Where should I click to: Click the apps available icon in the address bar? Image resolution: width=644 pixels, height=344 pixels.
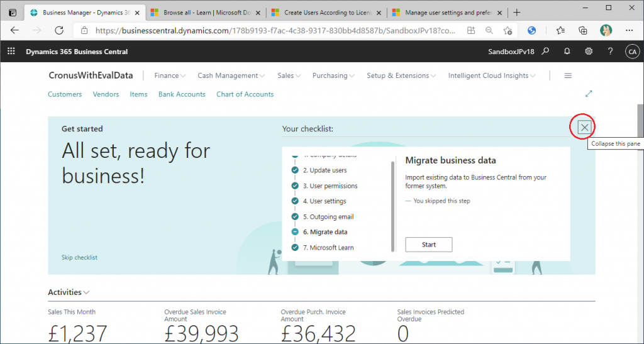(471, 30)
